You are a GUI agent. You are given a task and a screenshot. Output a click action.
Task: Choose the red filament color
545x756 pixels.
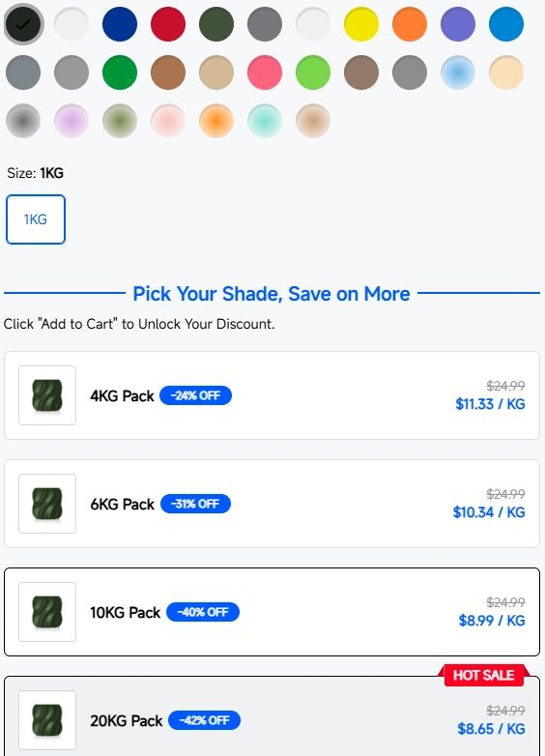click(168, 24)
